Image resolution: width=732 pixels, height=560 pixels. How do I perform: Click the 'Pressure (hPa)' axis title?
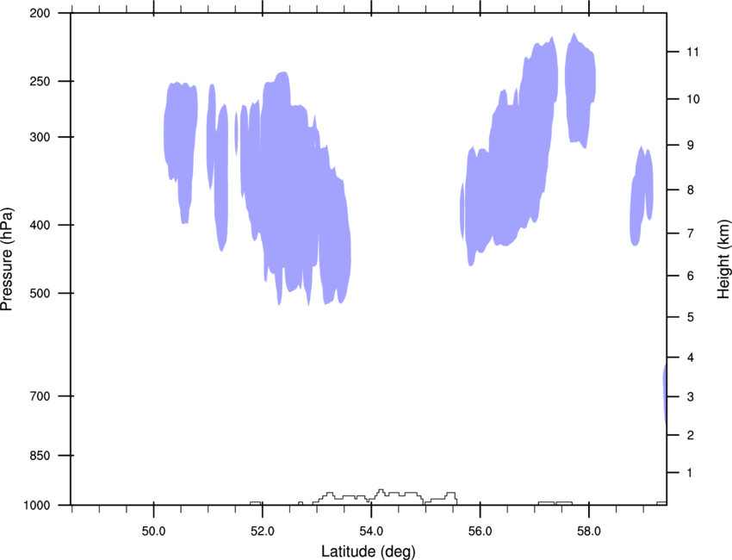pyautogui.click(x=7, y=259)
